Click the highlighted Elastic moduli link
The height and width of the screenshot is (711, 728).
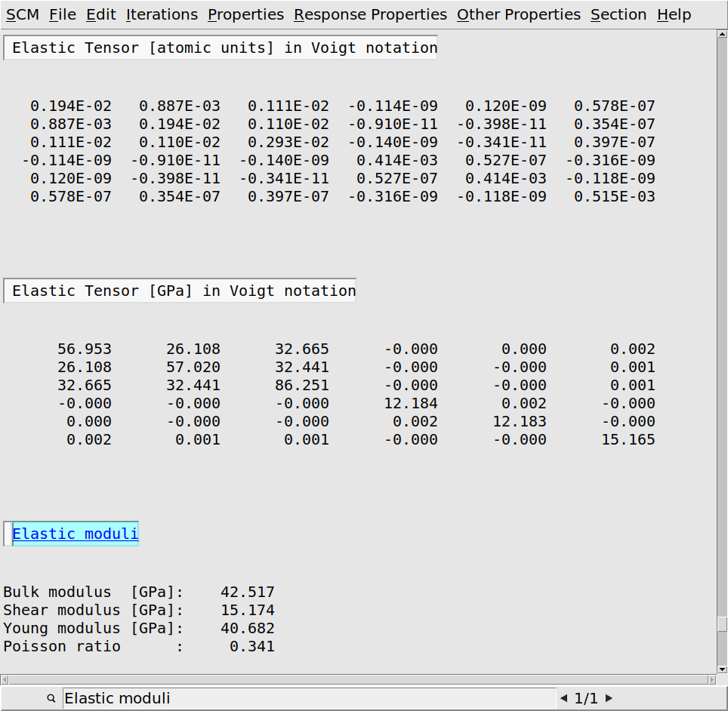tap(76, 534)
